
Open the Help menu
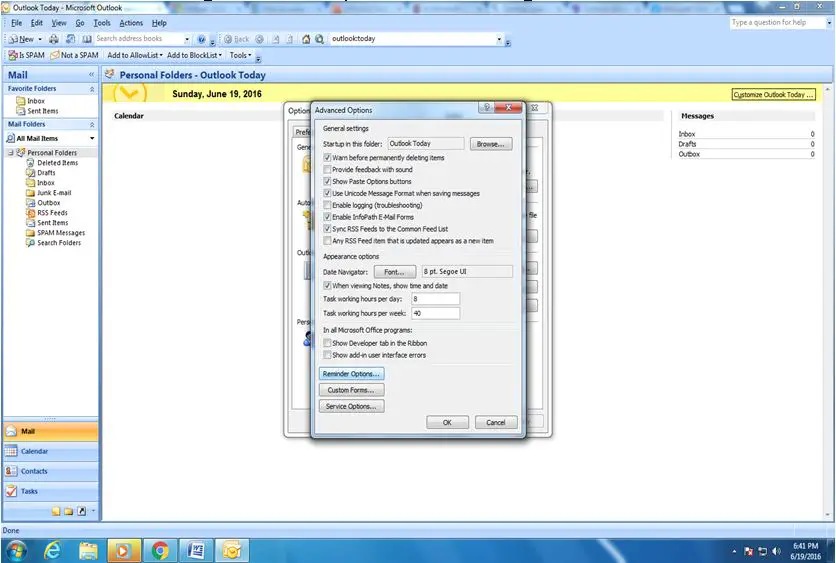click(x=159, y=23)
